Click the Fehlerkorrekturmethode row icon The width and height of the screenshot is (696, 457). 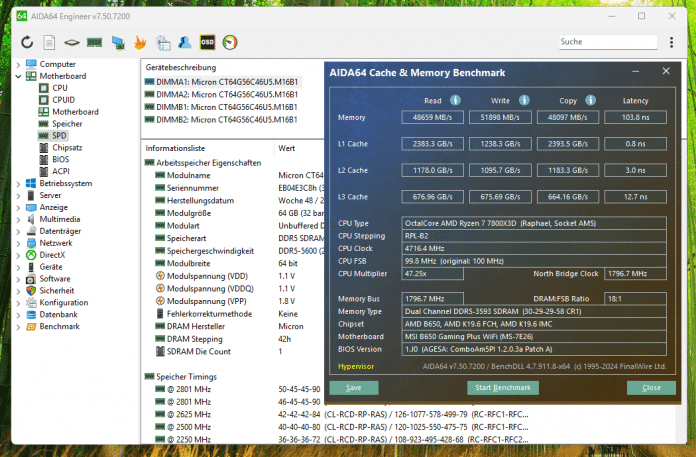click(160, 314)
